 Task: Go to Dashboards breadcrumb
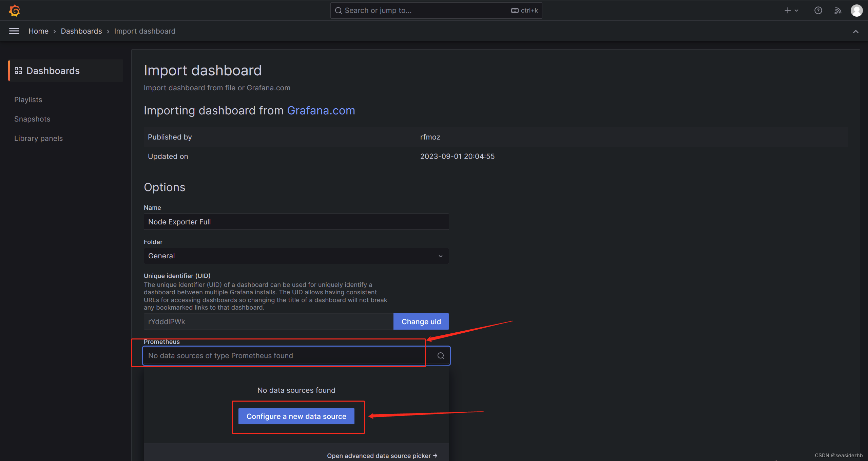tap(81, 31)
